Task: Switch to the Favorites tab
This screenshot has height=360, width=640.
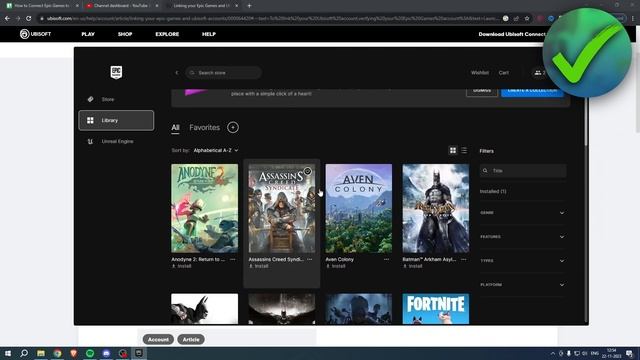Action: (204, 127)
